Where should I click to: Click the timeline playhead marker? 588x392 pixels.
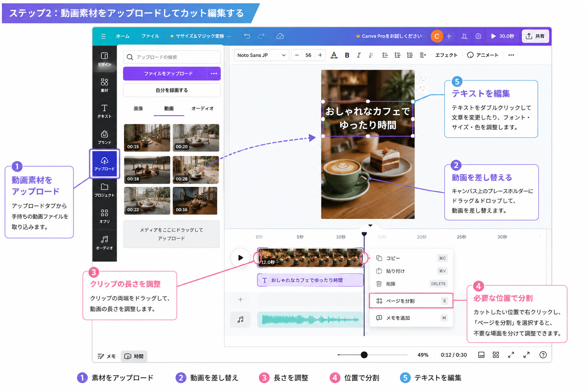coord(364,234)
